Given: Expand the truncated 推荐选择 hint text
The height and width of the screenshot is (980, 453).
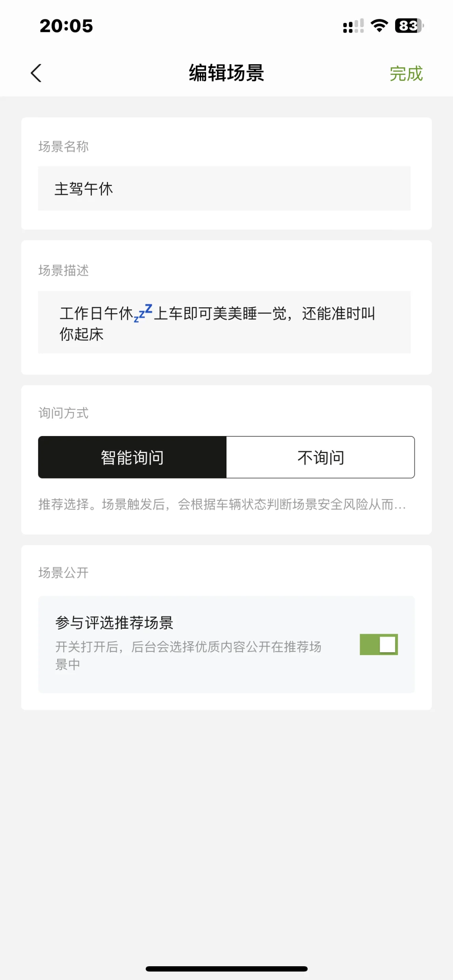Looking at the screenshot, I should click(x=222, y=504).
